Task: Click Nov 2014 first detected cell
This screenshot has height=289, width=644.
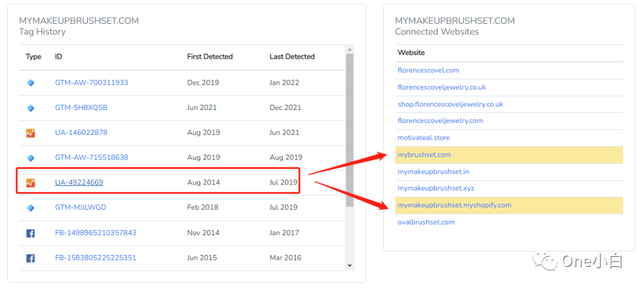Action: pos(203,233)
